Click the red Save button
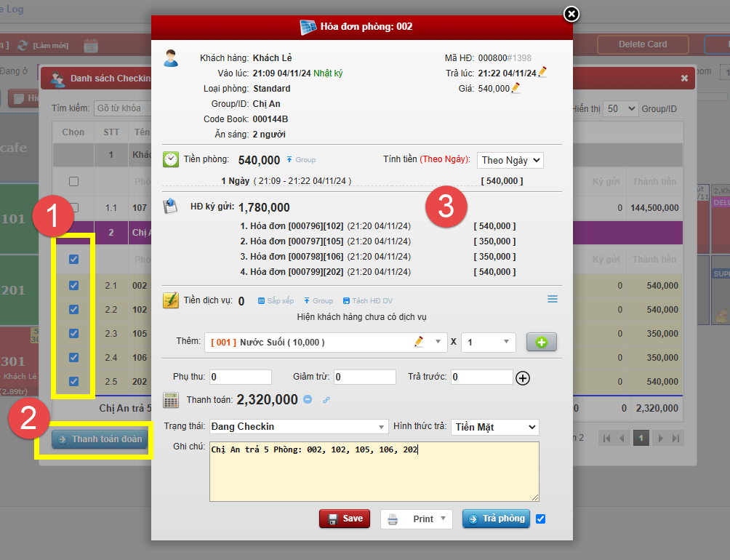 tap(345, 519)
